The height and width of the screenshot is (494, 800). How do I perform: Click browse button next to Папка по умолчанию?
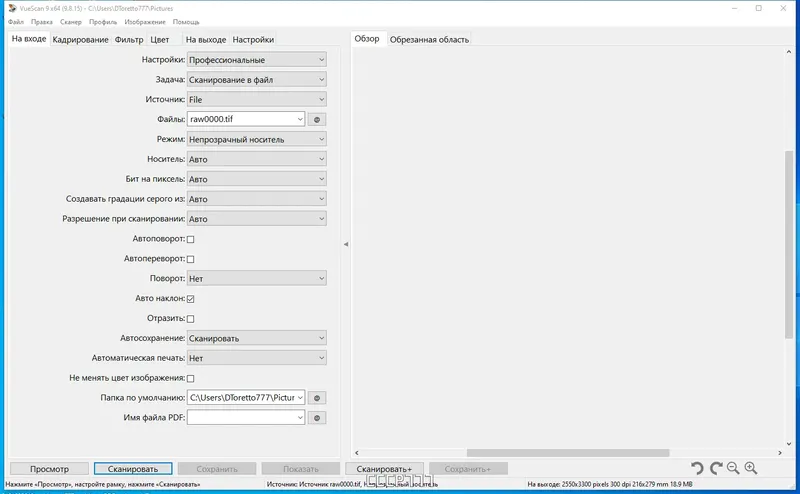pyautogui.click(x=317, y=398)
